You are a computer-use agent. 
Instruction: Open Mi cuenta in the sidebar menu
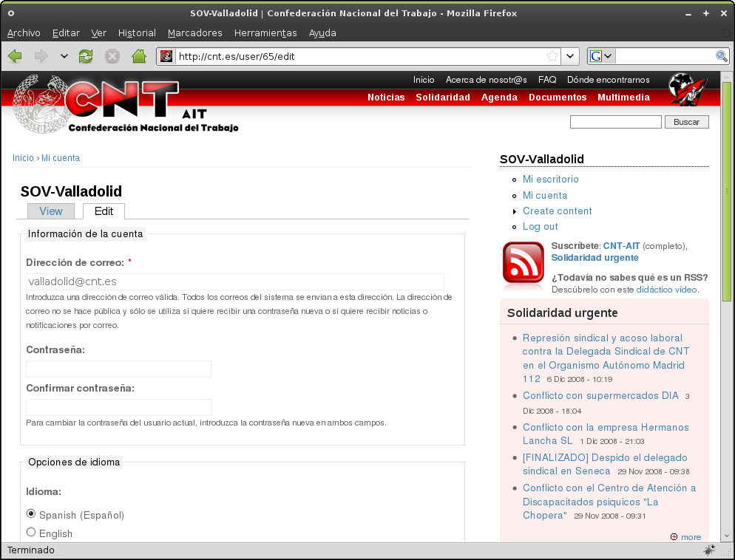click(x=545, y=195)
